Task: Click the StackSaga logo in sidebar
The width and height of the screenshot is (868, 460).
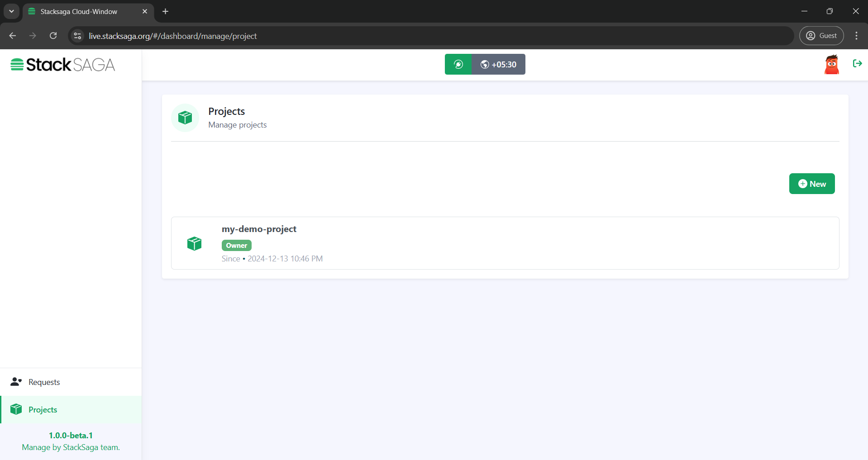Action: point(63,65)
